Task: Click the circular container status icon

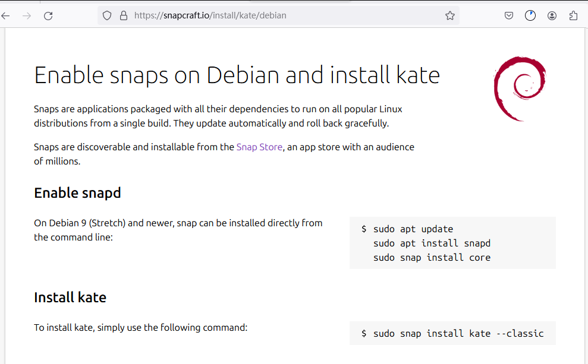Action: pos(530,15)
